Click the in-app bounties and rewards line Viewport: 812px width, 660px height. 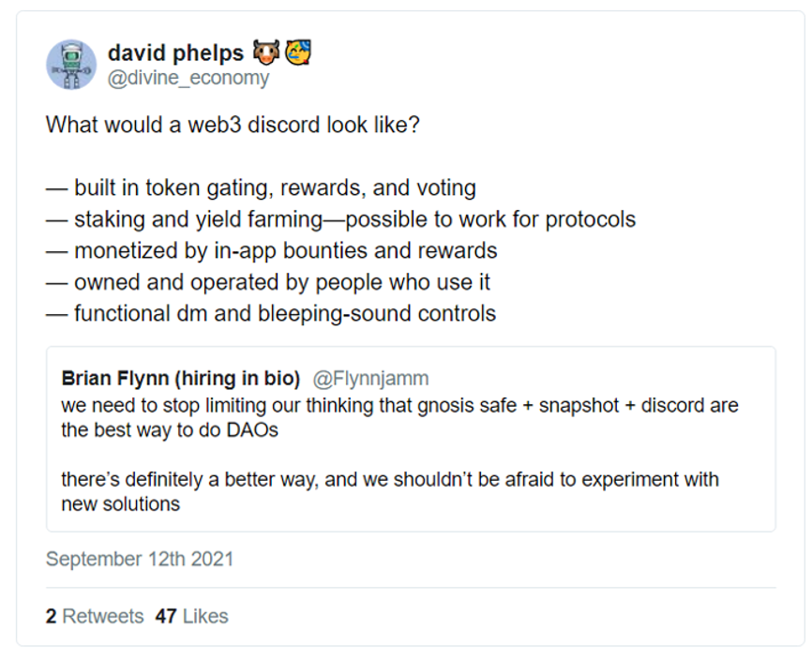[271, 250]
